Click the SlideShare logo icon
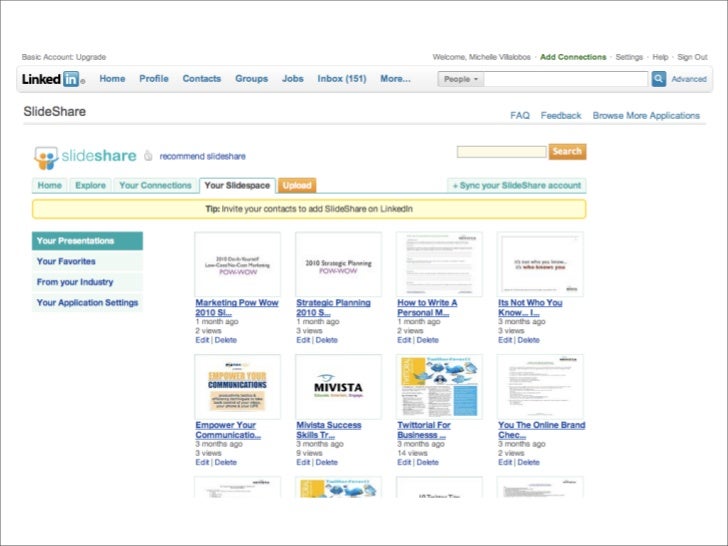 coord(46,157)
